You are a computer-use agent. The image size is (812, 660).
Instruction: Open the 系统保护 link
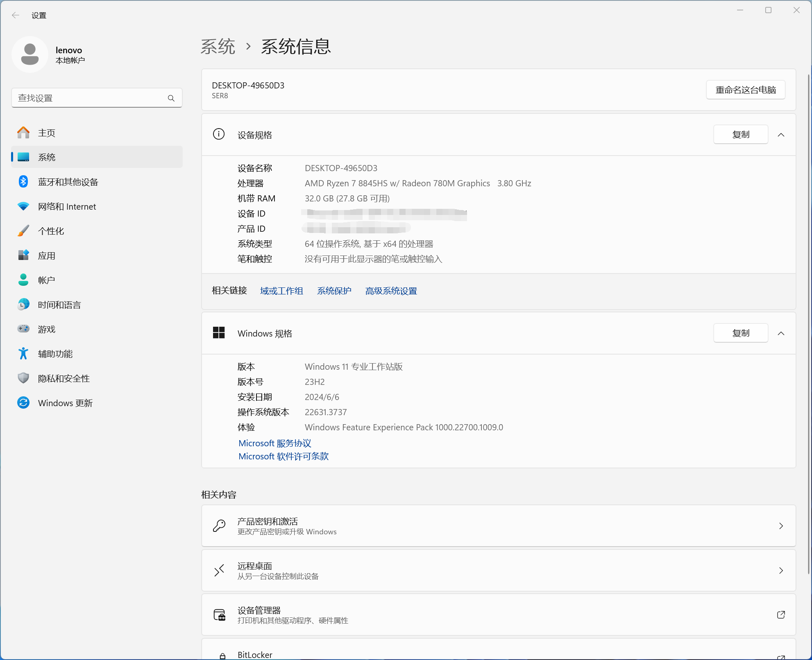pyautogui.click(x=334, y=291)
